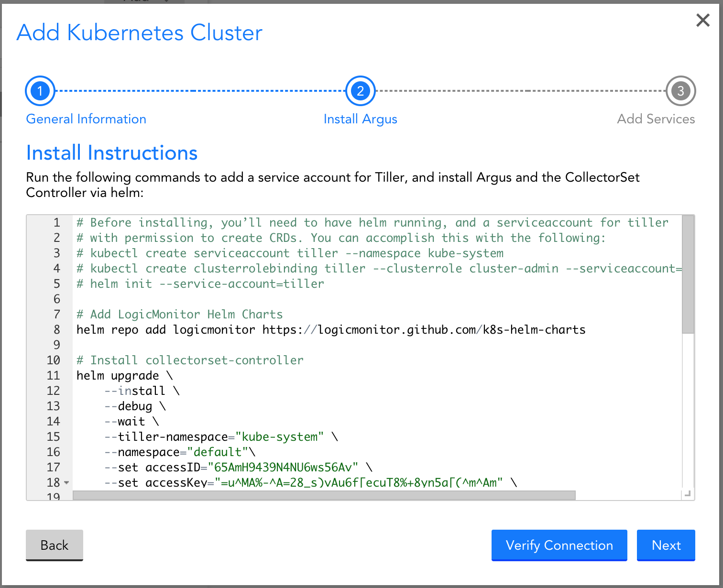Viewport: 723px width, 588px height.
Task: Click the Add Kubernetes Cluster title
Action: [x=140, y=33]
